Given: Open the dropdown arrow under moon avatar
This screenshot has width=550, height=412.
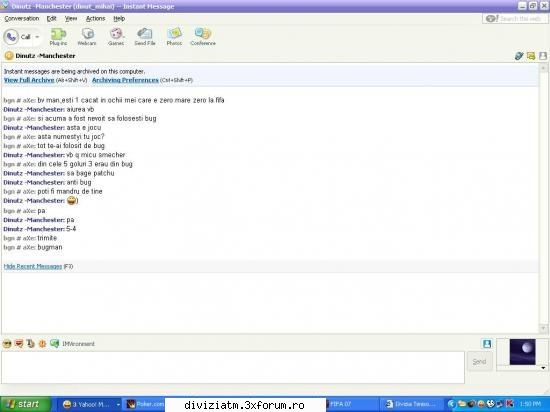Looking at the screenshot, I should (543, 368).
